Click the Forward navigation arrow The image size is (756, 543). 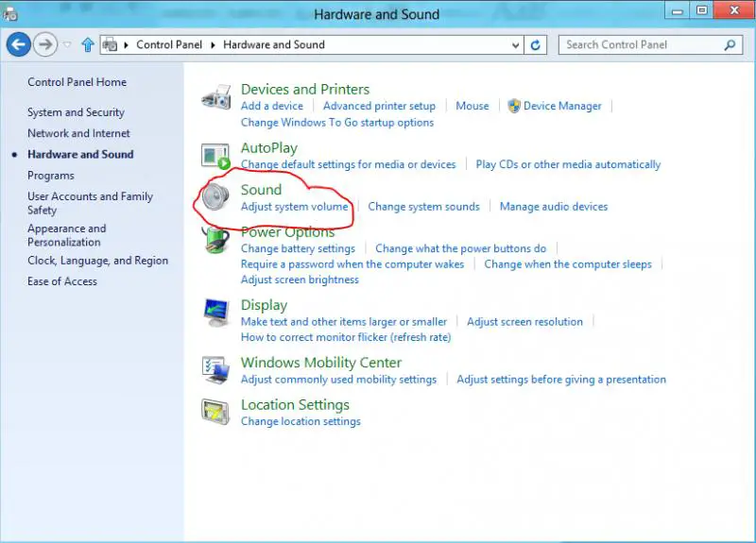45,44
